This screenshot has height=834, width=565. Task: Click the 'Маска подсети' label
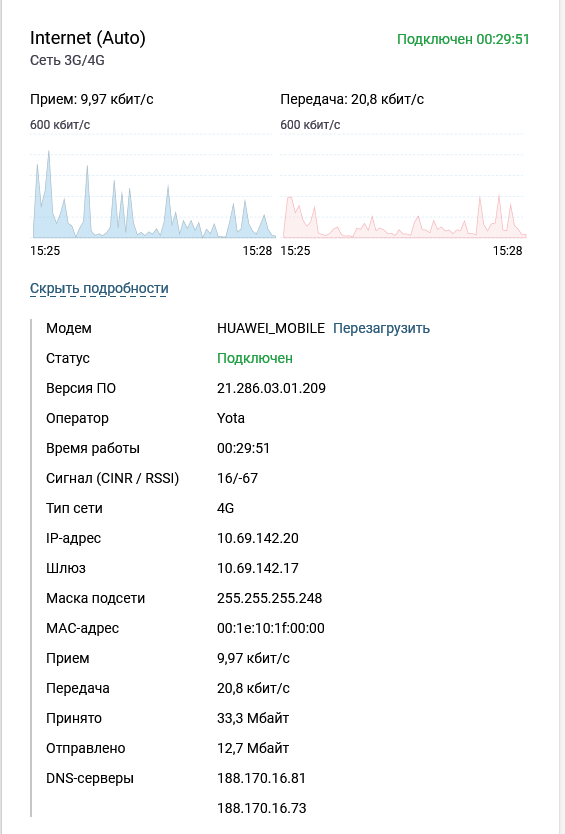(95, 598)
